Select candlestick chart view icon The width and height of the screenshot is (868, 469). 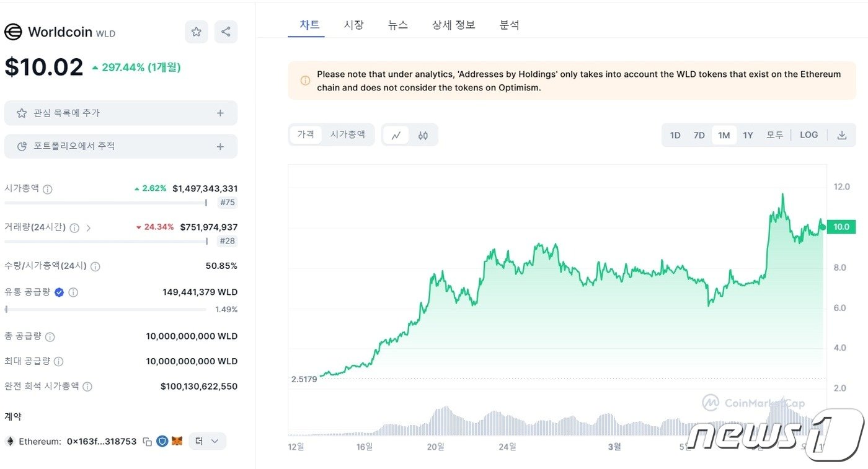[423, 135]
